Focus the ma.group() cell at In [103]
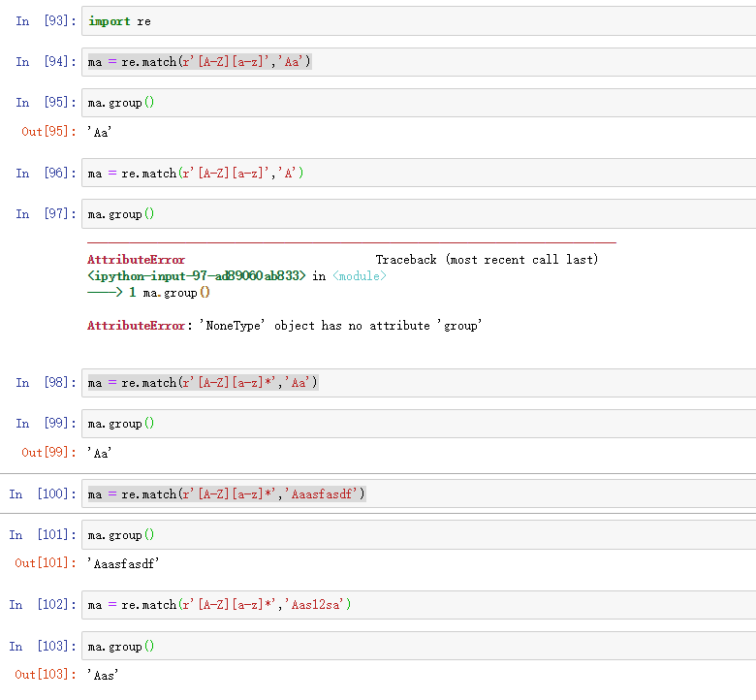Image resolution: width=756 pixels, height=700 pixels. coord(417,647)
